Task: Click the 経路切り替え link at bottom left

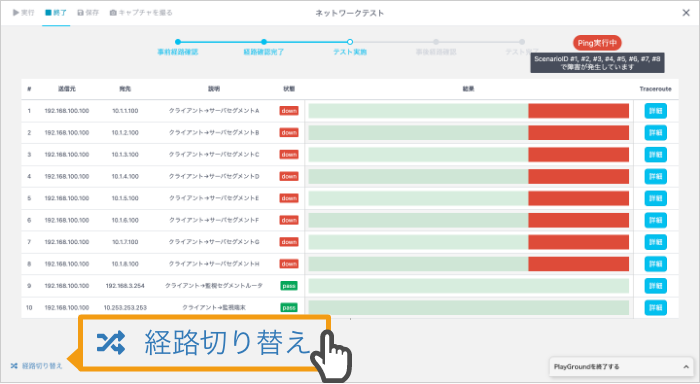Action: coord(37,366)
